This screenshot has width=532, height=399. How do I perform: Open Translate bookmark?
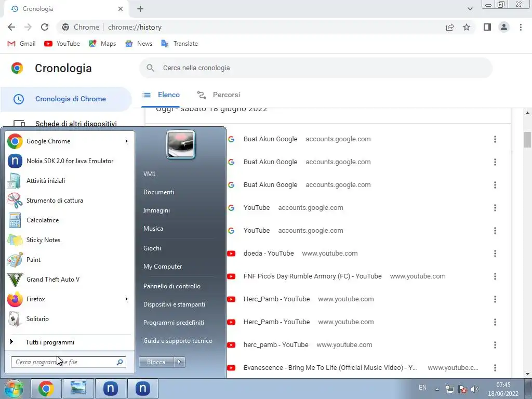pos(179,44)
